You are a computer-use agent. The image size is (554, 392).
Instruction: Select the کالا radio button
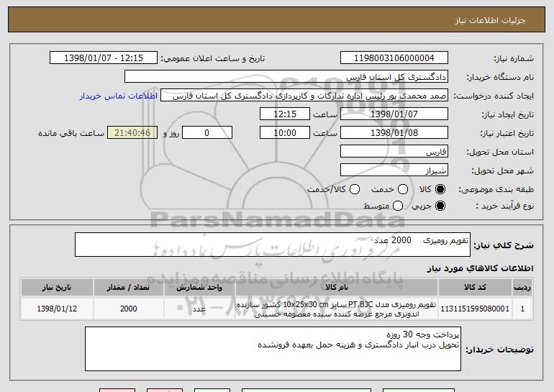tap(440, 189)
